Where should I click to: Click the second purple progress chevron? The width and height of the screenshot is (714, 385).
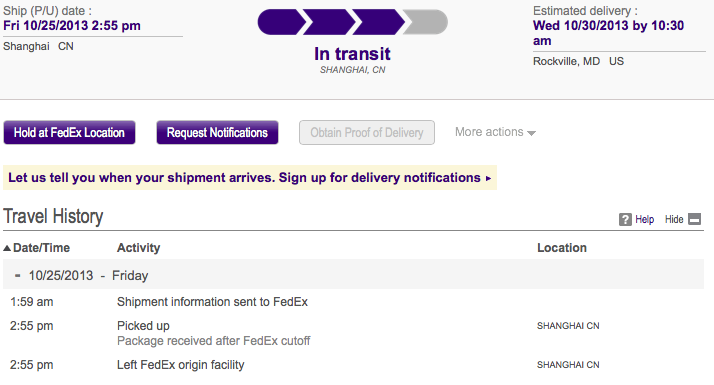coord(329,22)
